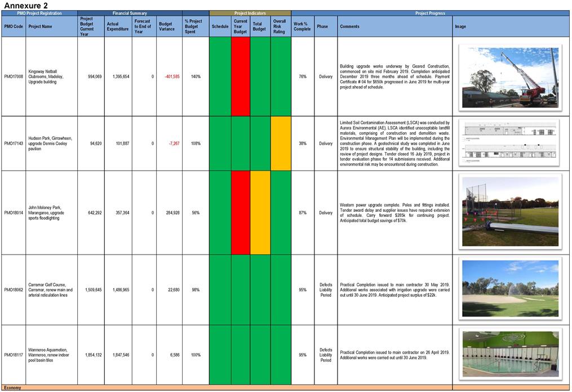
Task: Select the Project Indicators section header
Action: pyautogui.click(x=250, y=13)
